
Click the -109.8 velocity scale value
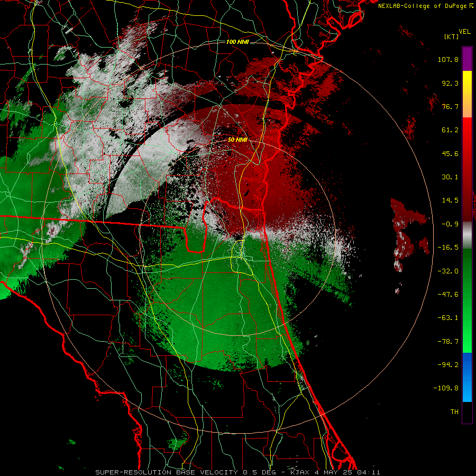(446, 388)
